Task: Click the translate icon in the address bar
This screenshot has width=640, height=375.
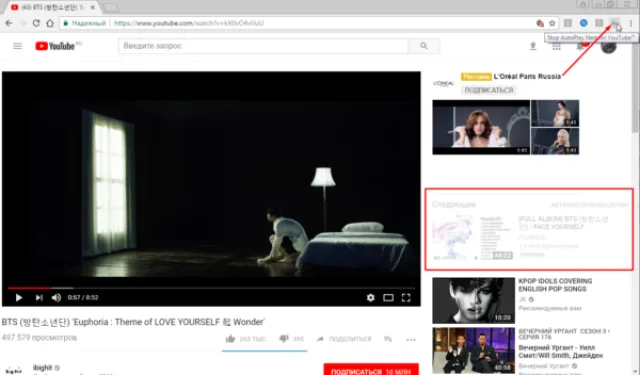Action: coord(540,23)
